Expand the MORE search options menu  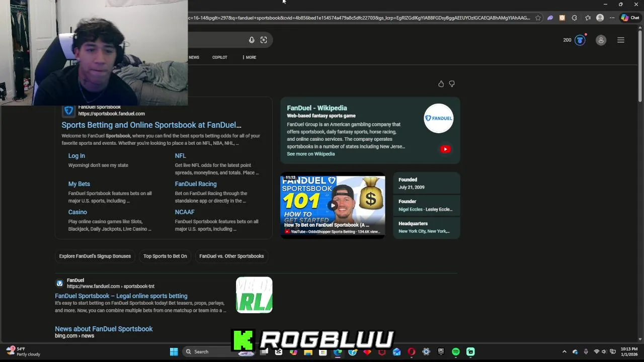click(249, 57)
